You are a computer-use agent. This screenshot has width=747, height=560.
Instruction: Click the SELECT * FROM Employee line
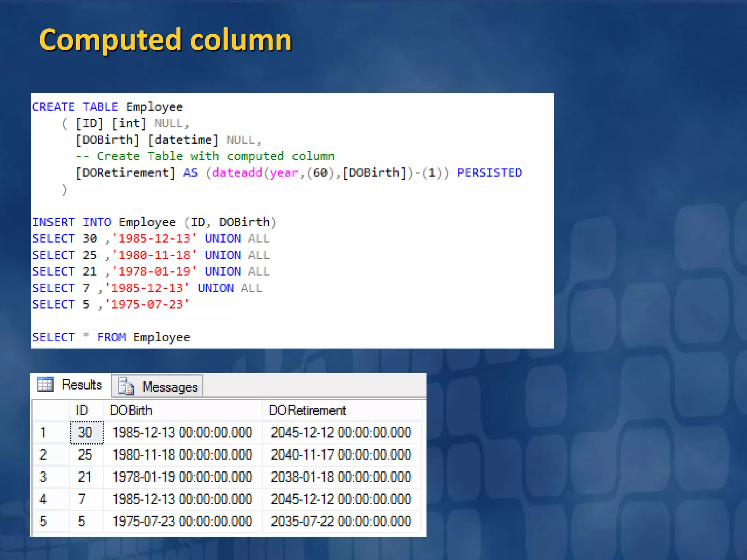coord(111,337)
